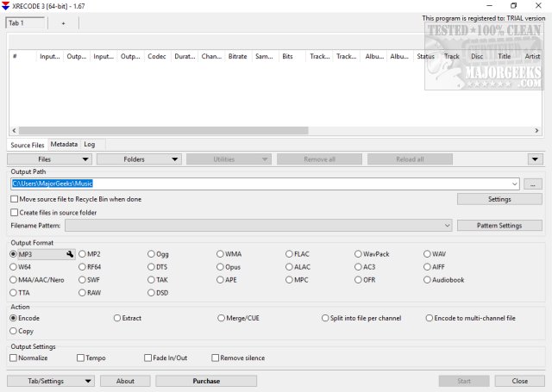Enable Move source file to Recycle Bin
This screenshot has width=552, height=392.
click(14, 199)
